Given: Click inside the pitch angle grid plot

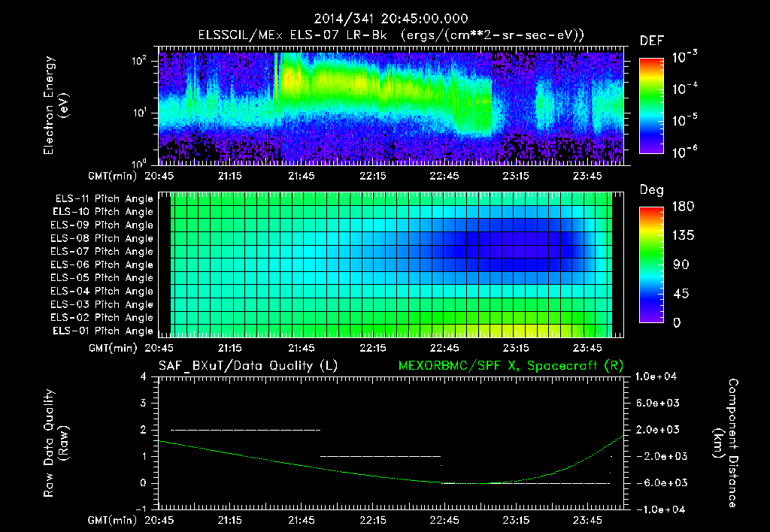Looking at the screenshot, I should point(391,264).
